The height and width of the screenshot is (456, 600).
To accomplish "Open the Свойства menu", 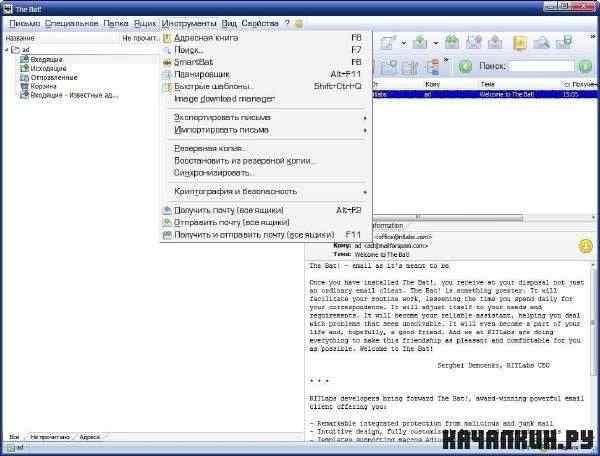I will (260, 24).
